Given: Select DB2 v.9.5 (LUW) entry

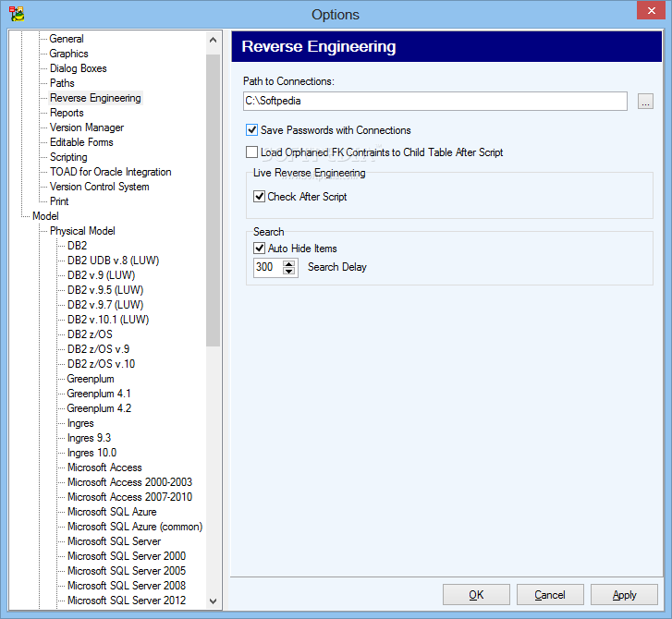Looking at the screenshot, I should pos(105,290).
